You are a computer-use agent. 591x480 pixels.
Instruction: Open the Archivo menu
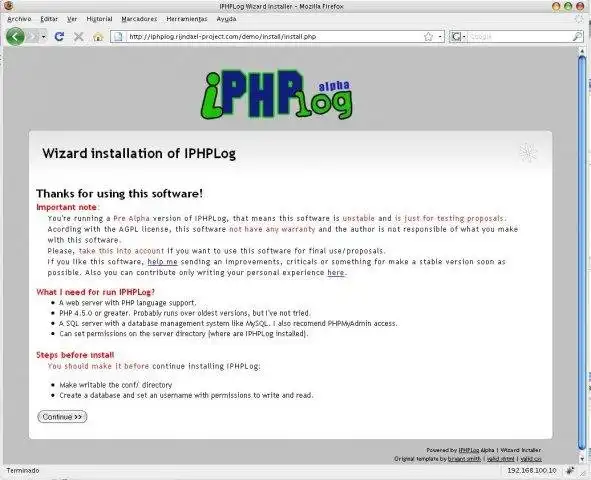[x=19, y=19]
